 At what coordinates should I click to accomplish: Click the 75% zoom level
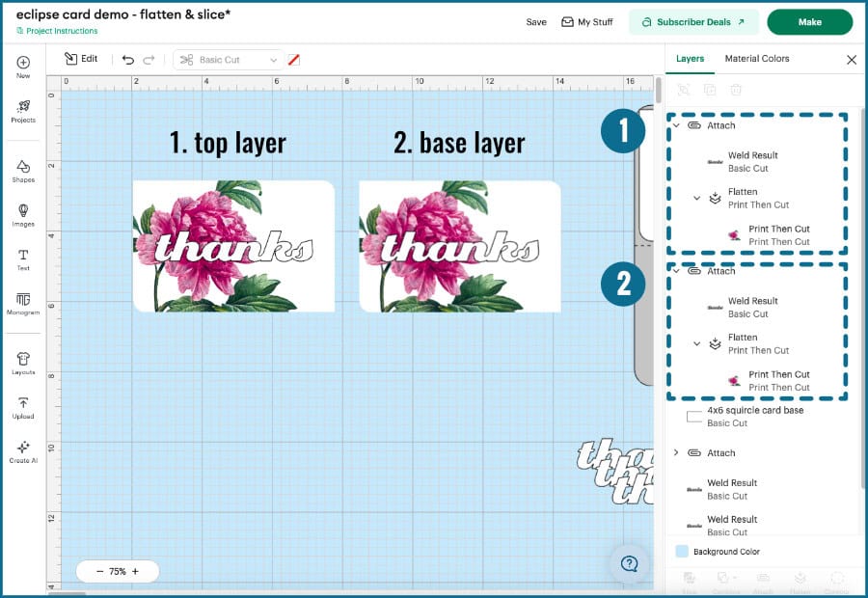118,571
